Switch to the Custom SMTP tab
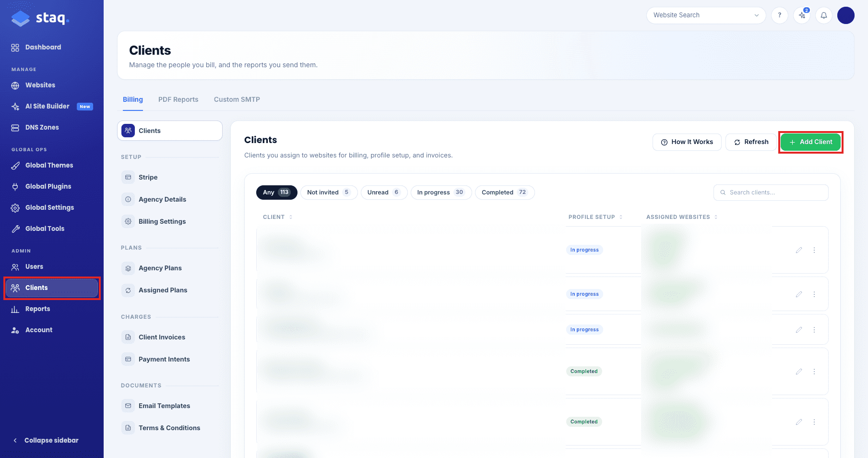Viewport: 868px width, 458px height. (x=237, y=99)
